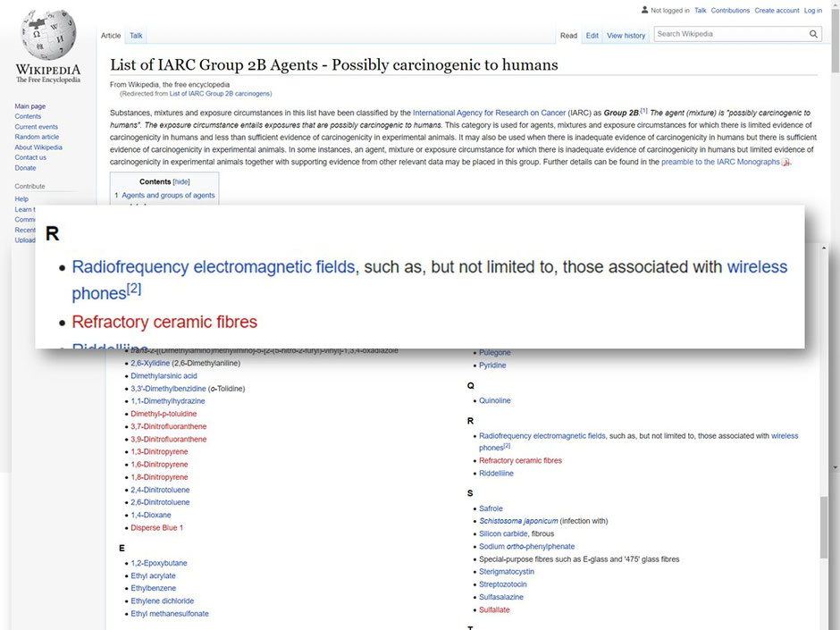The image size is (840, 630).
Task: Open the Edit tab
Action: click(592, 36)
